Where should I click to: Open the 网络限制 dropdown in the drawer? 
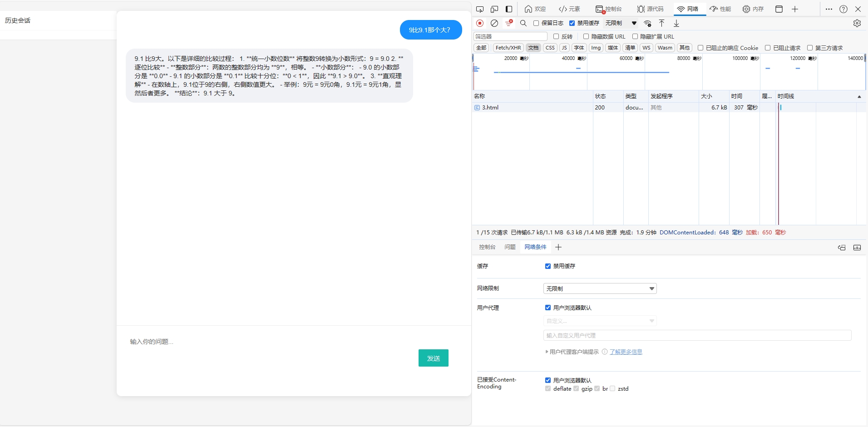[x=600, y=288]
